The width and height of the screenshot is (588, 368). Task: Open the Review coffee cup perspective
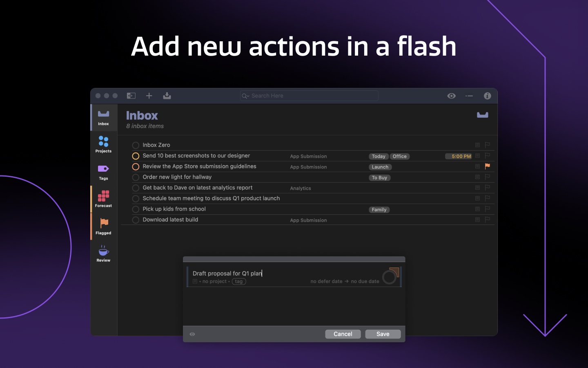click(104, 254)
